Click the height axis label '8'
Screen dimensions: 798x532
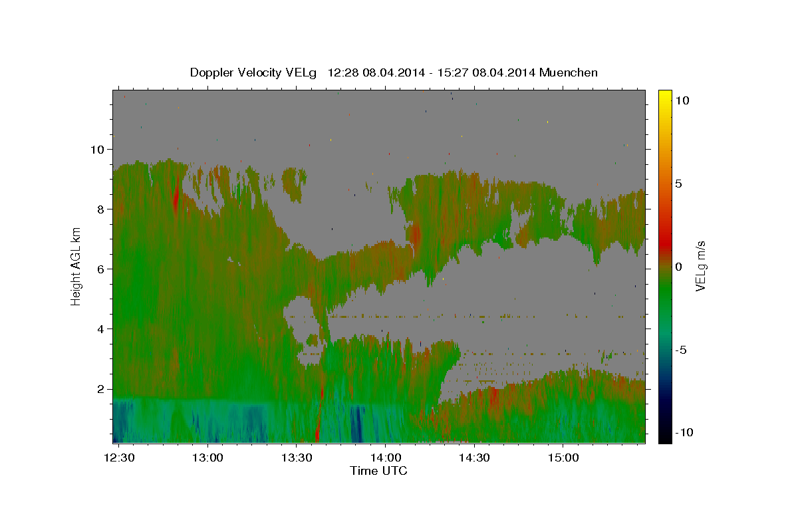click(x=101, y=209)
